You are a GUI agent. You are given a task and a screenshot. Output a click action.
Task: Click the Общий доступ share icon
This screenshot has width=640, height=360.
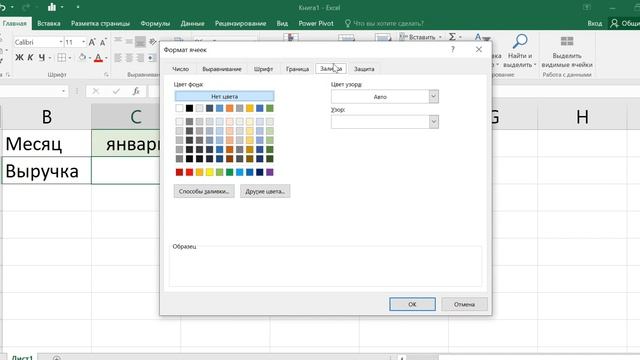[x=614, y=23]
